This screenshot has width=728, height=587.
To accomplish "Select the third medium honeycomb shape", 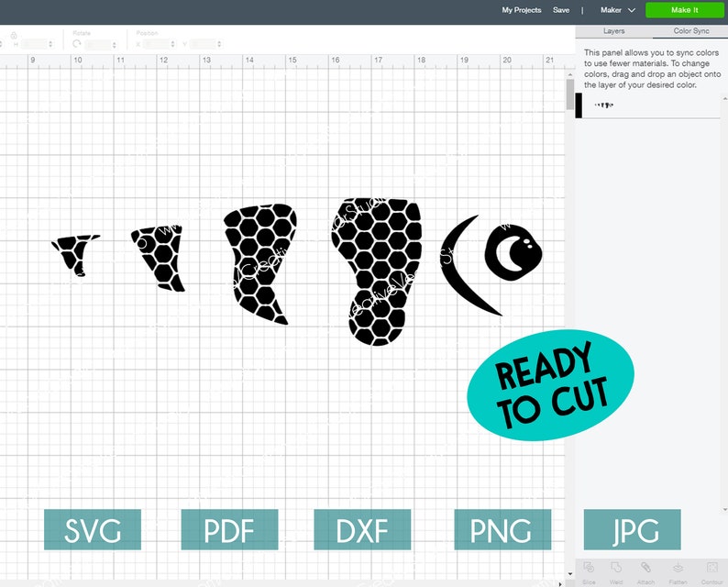I will [260, 262].
